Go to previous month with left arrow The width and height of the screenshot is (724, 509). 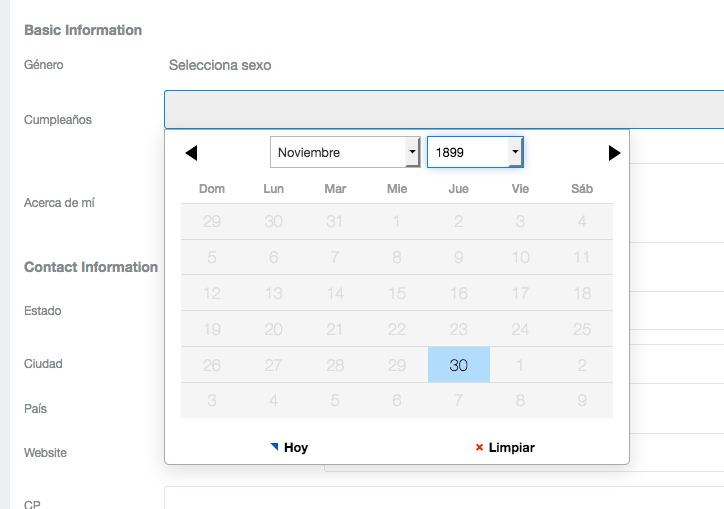(x=191, y=153)
